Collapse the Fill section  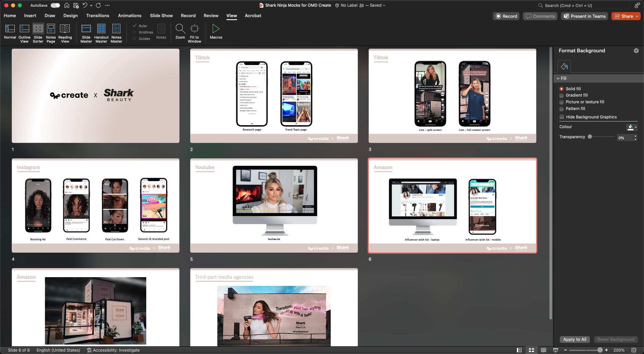pyautogui.click(x=558, y=79)
